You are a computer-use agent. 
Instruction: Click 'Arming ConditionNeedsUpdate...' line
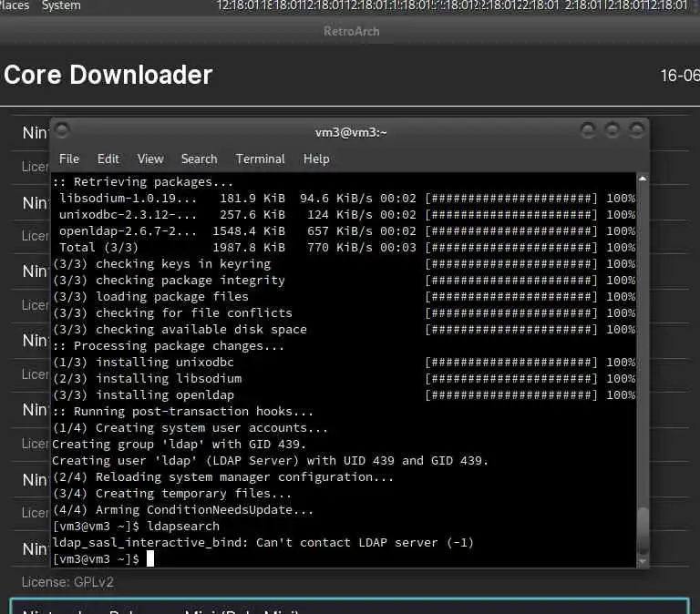(183, 509)
